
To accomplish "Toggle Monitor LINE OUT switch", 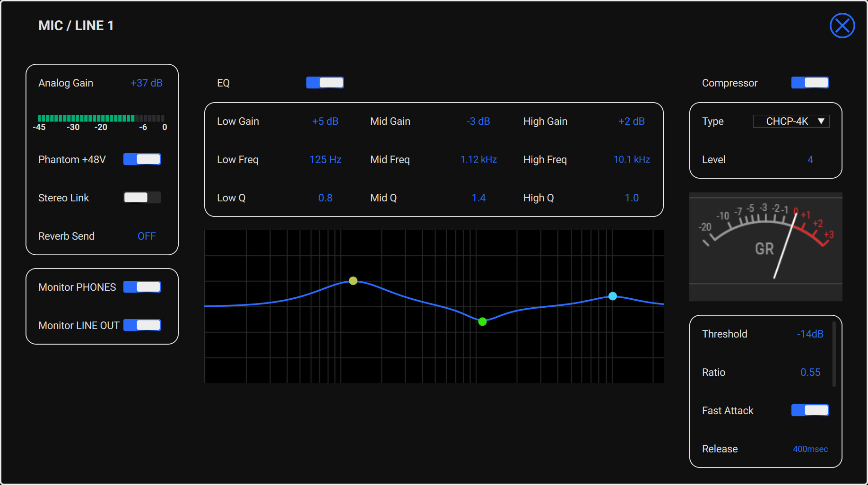I will pyautogui.click(x=142, y=325).
